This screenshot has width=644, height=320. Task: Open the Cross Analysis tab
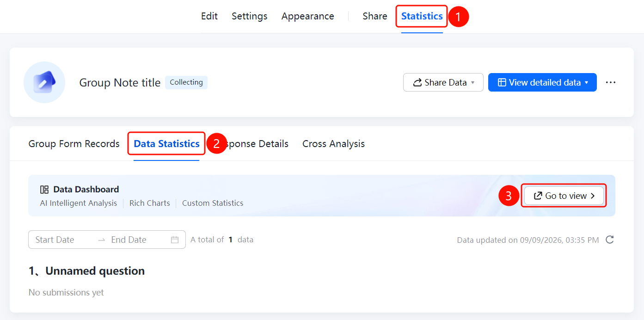coord(333,144)
